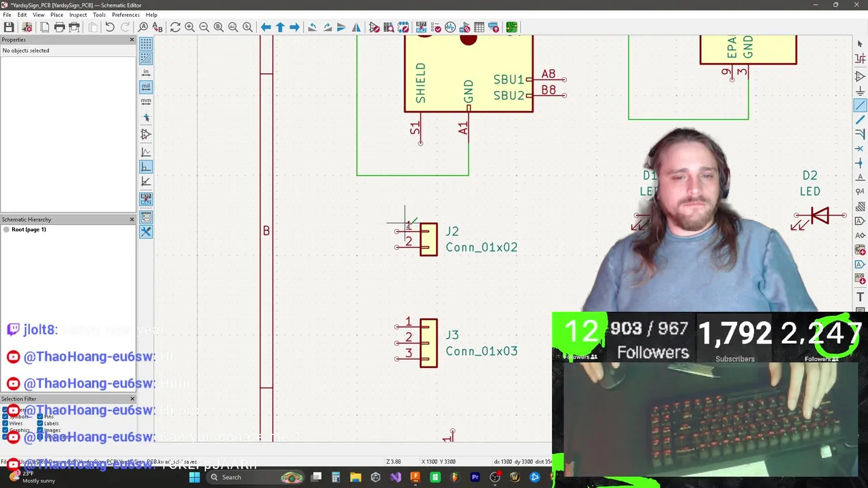Set lines to 90 degree mode

click(146, 167)
